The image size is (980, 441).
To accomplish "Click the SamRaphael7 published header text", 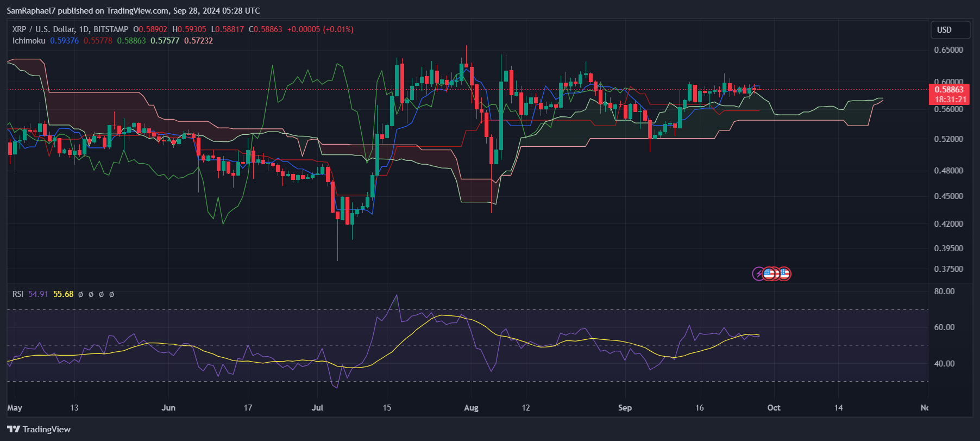I will [x=133, y=11].
